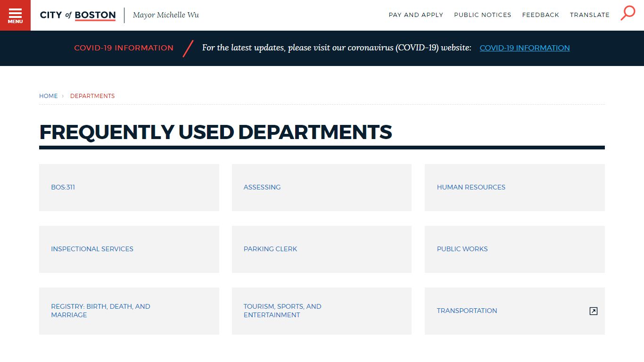This screenshot has height=362, width=644.
Task: Open Pay and Apply menu item
Action: 416,15
